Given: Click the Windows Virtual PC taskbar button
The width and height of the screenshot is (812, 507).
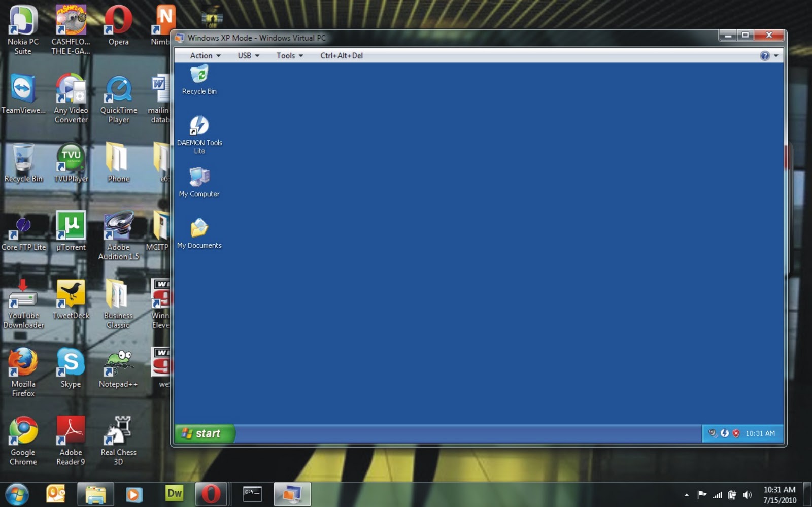Looking at the screenshot, I should point(292,494).
